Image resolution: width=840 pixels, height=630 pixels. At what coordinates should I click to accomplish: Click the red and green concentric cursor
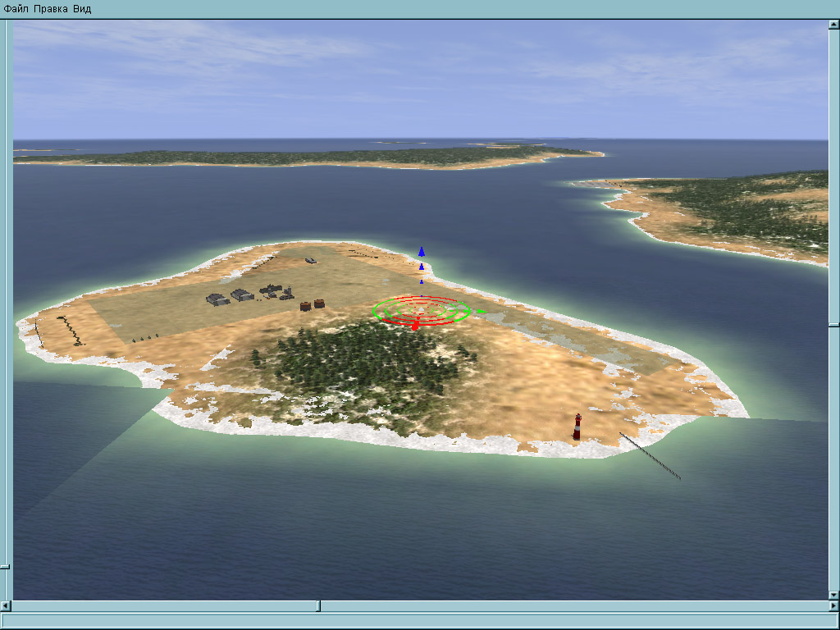422,311
